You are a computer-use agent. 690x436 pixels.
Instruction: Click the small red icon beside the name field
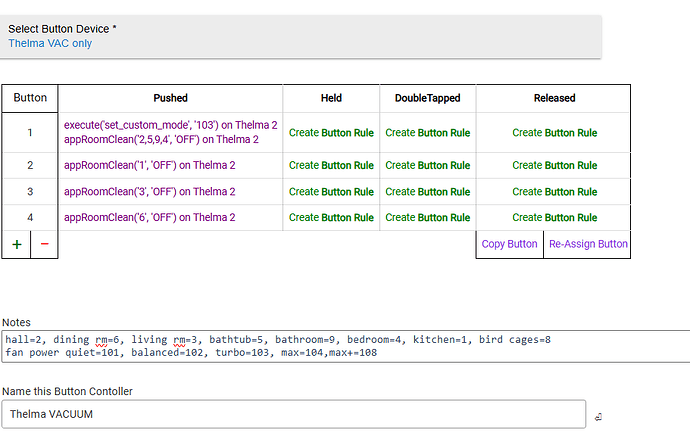597,415
